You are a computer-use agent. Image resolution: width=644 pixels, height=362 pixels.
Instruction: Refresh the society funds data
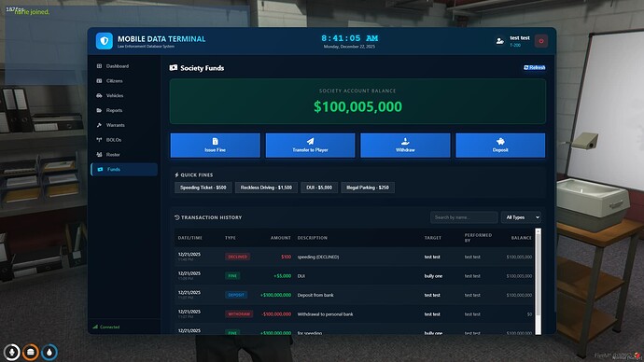[535, 67]
